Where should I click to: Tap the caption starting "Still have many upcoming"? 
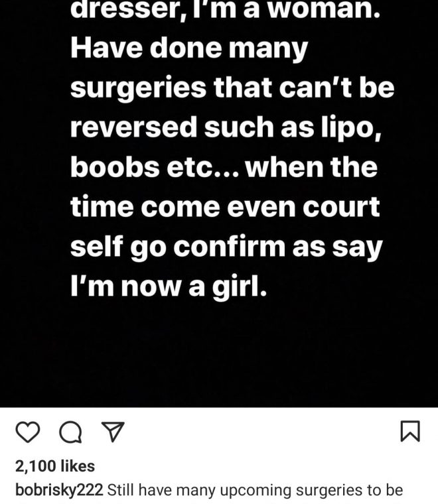[255, 490]
